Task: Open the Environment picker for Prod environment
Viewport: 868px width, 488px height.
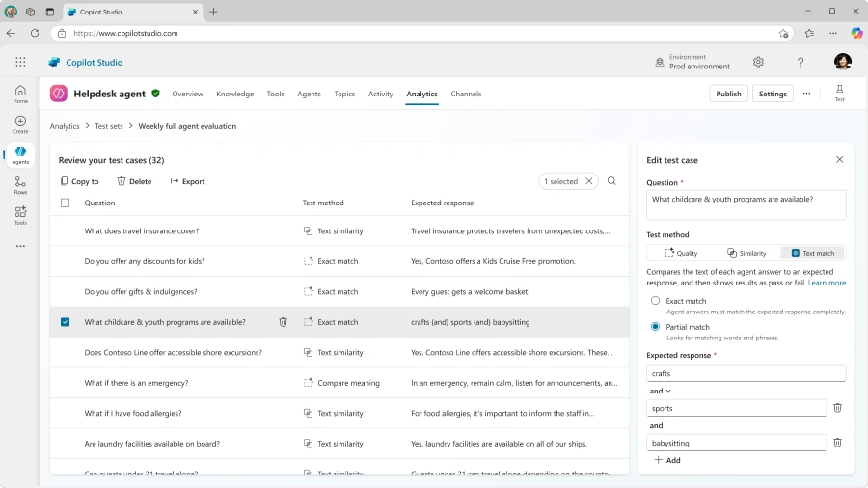Action: (692, 62)
